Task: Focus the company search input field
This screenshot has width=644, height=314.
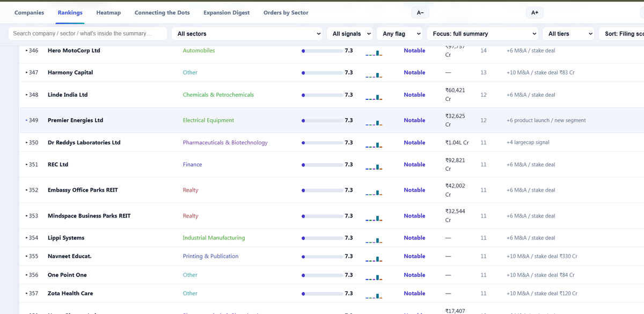Action: pyautogui.click(x=87, y=33)
